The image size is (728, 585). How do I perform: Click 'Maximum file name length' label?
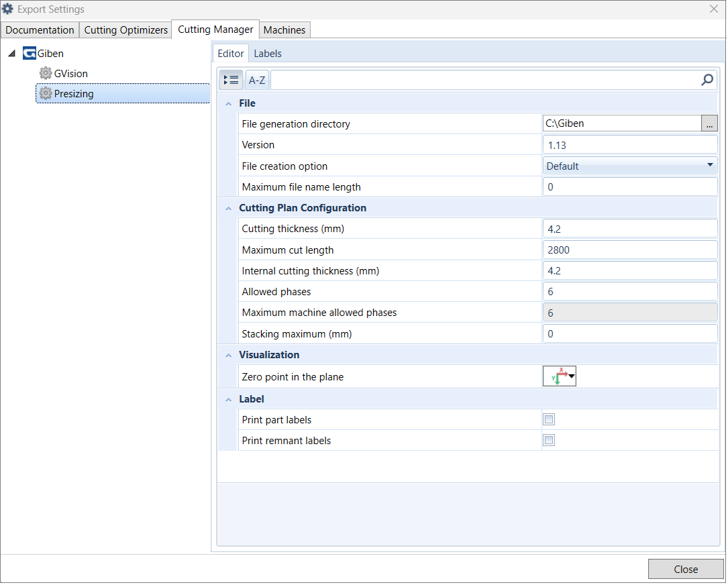[x=301, y=188]
